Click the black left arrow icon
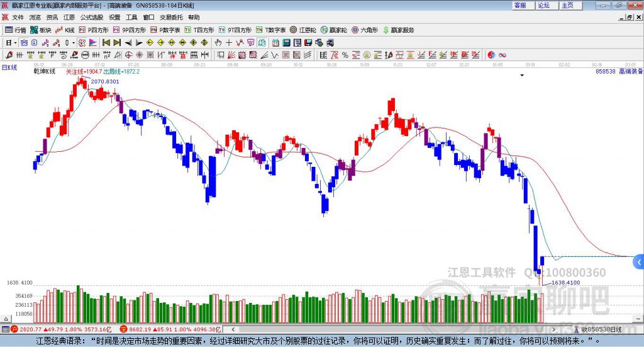Viewport: 644px width, 347px height. [128, 43]
